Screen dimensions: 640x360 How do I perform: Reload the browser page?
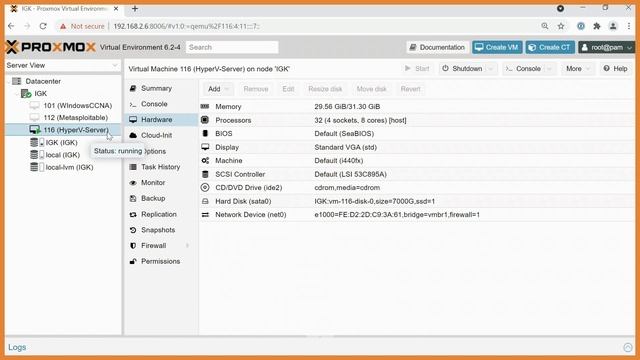tap(43, 26)
